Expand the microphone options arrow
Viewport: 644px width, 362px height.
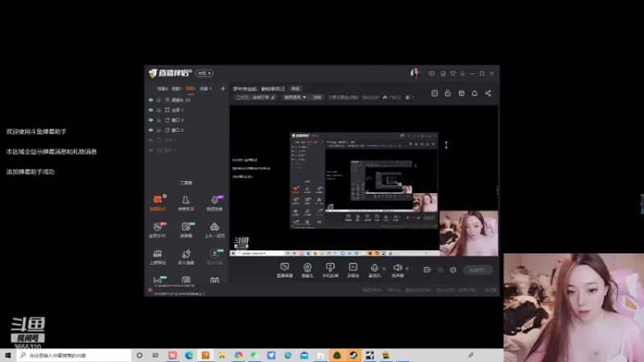[x=384, y=269]
